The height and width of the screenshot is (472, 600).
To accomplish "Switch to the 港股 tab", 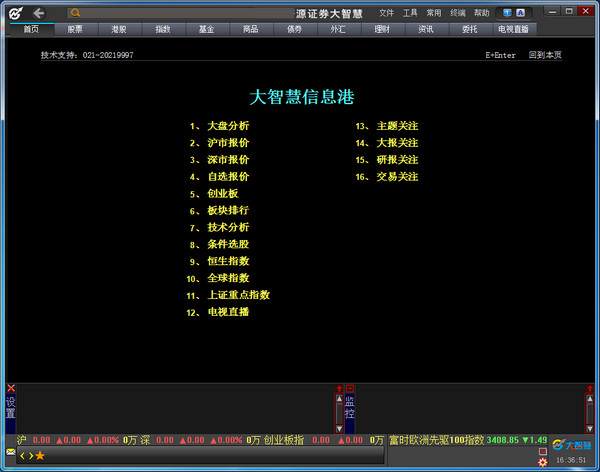I will click(x=119, y=29).
